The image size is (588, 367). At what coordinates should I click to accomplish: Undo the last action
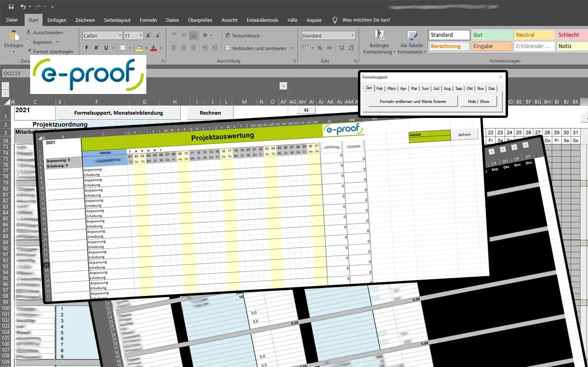pyautogui.click(x=23, y=7)
